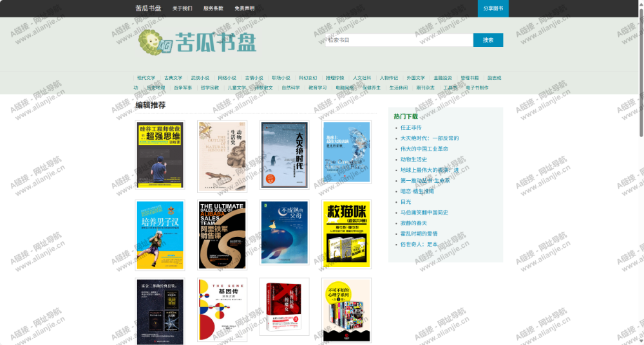Image resolution: width=644 pixels, height=345 pixels.
Task: Open 马伯庸笑翻中国简史 hot download link
Action: click(424, 212)
